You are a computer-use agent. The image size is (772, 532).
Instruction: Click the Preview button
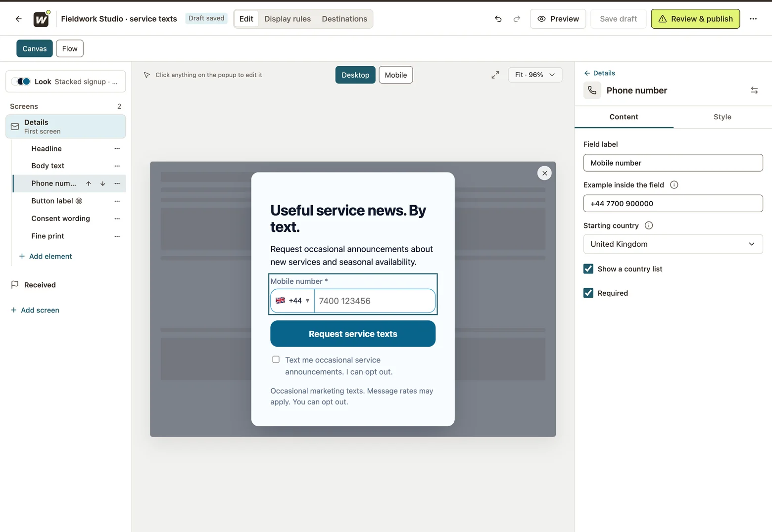tap(558, 19)
